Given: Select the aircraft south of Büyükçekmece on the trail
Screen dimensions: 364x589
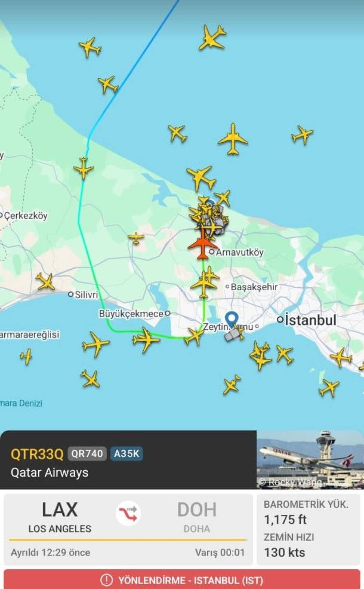Looking at the screenshot, I should point(146,340).
